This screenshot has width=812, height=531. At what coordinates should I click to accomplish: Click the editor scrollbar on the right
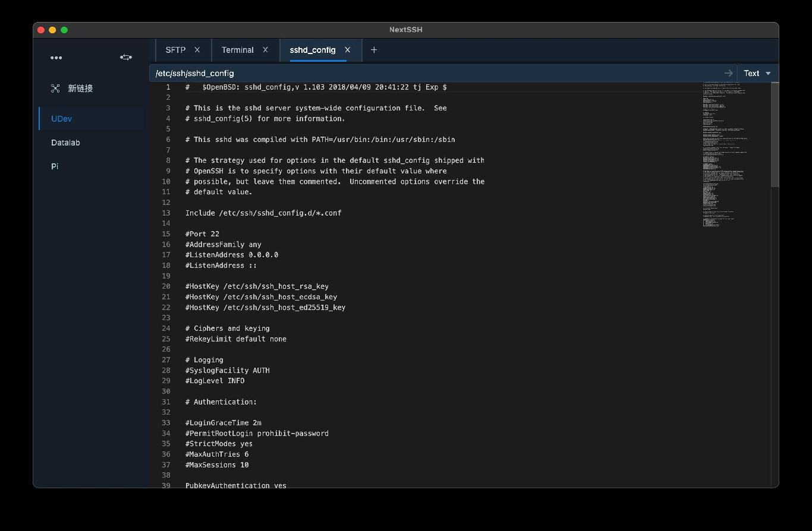[x=775, y=137]
